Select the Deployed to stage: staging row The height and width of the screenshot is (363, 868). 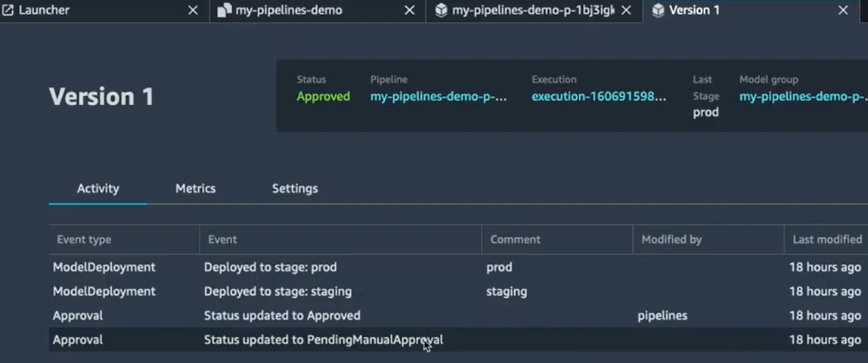277,291
